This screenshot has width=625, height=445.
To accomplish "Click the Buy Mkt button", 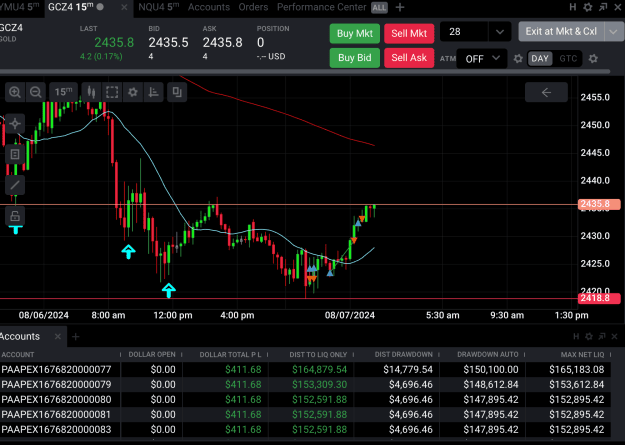I will [x=355, y=33].
